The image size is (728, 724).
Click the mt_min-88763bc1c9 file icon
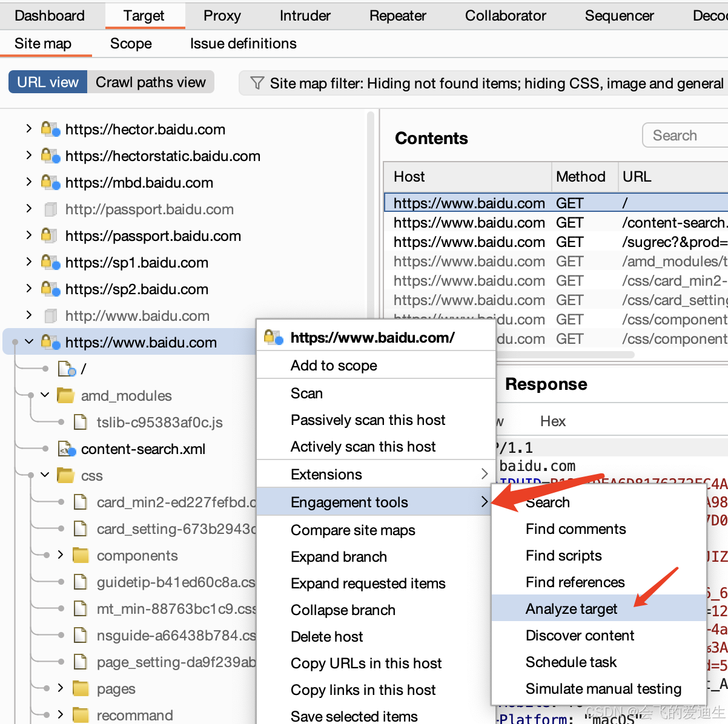pyautogui.click(x=80, y=608)
